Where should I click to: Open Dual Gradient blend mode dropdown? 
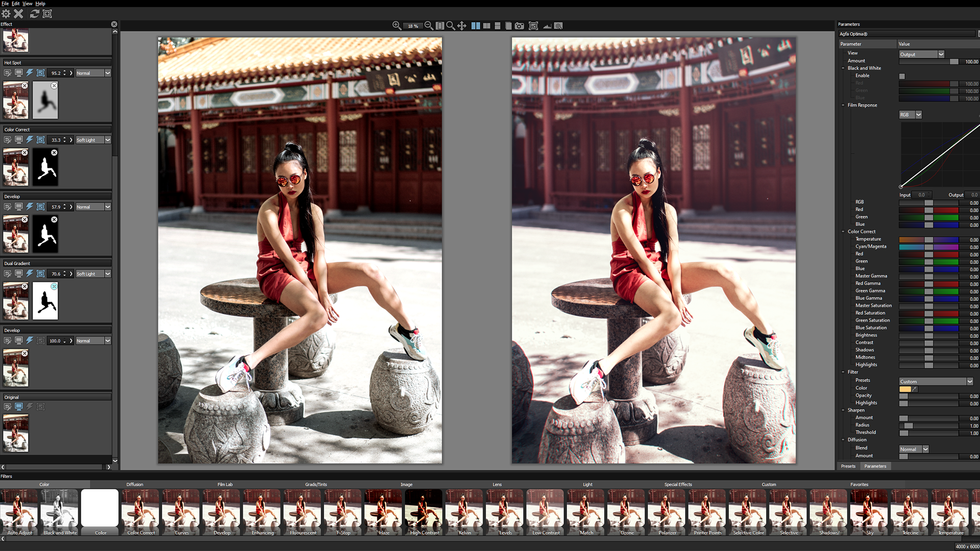(x=93, y=273)
